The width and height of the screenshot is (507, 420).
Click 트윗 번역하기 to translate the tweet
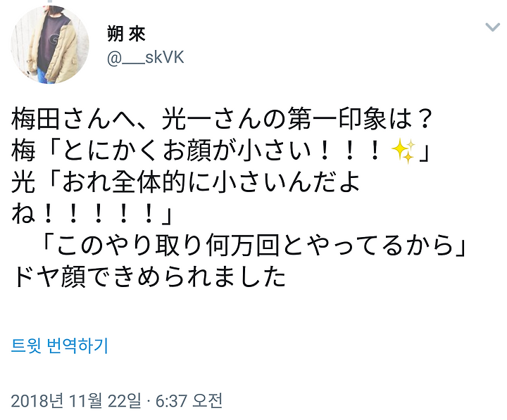coord(59,345)
